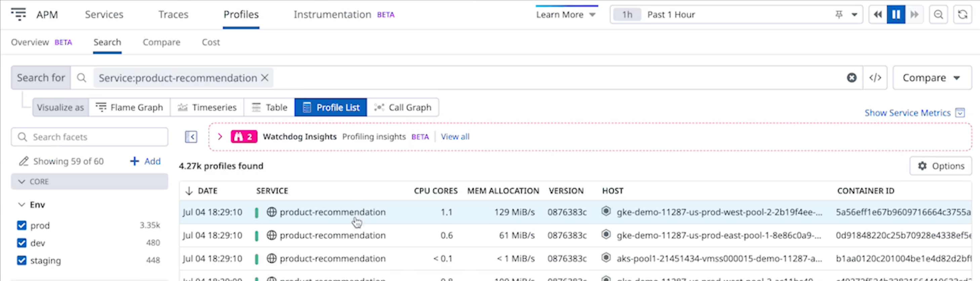Collapse the facets side panel
Screen dimensions: 980x281
[x=191, y=136]
